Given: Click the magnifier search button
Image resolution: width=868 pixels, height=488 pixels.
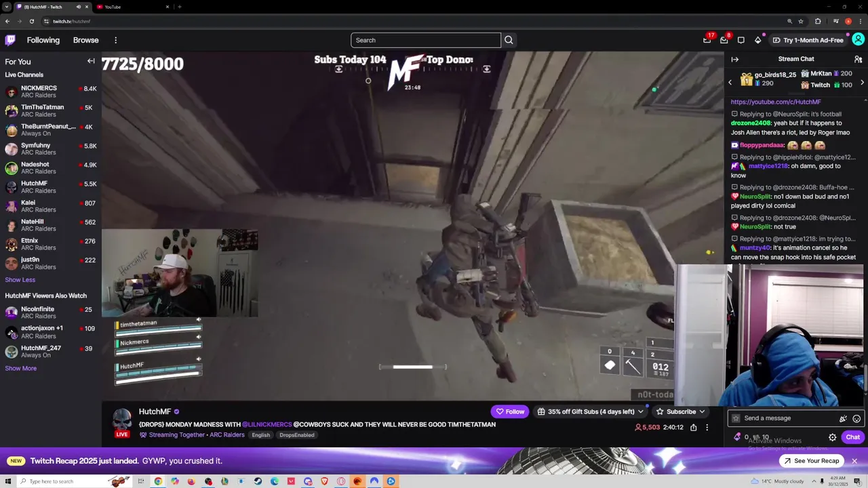Looking at the screenshot, I should point(509,40).
